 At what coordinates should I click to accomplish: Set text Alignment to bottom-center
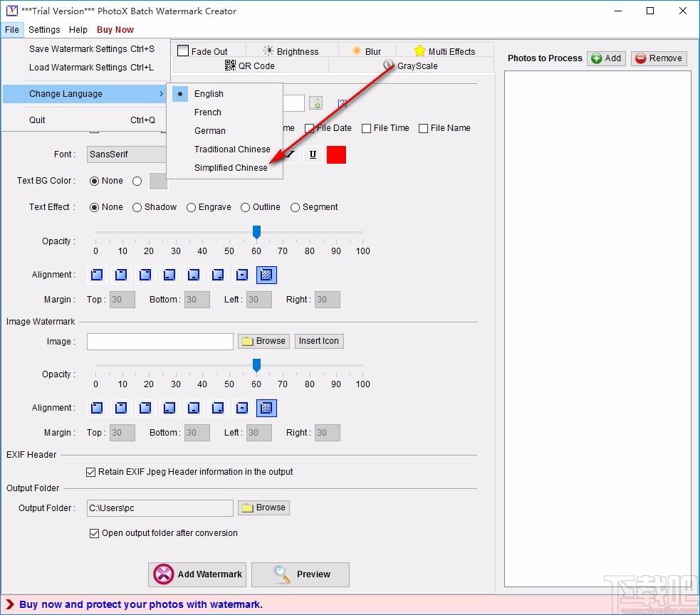coord(193,275)
